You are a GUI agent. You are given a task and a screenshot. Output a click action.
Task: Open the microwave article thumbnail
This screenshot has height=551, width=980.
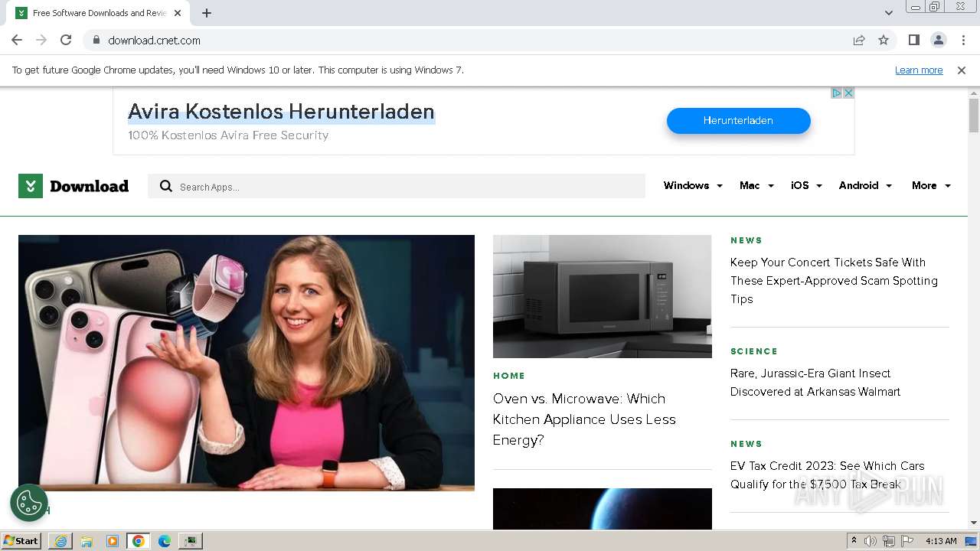pyautogui.click(x=603, y=296)
